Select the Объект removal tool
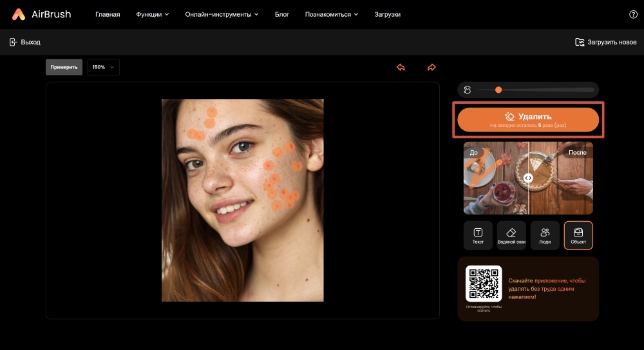Screen dimensions: 644x350 pos(578,235)
